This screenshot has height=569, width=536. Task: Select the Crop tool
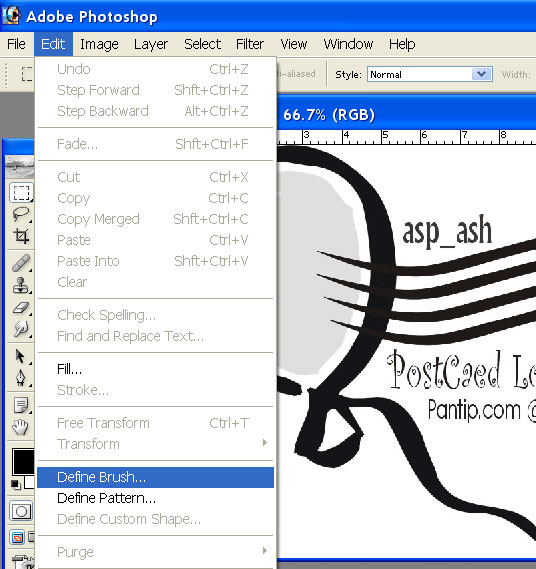coord(21,236)
